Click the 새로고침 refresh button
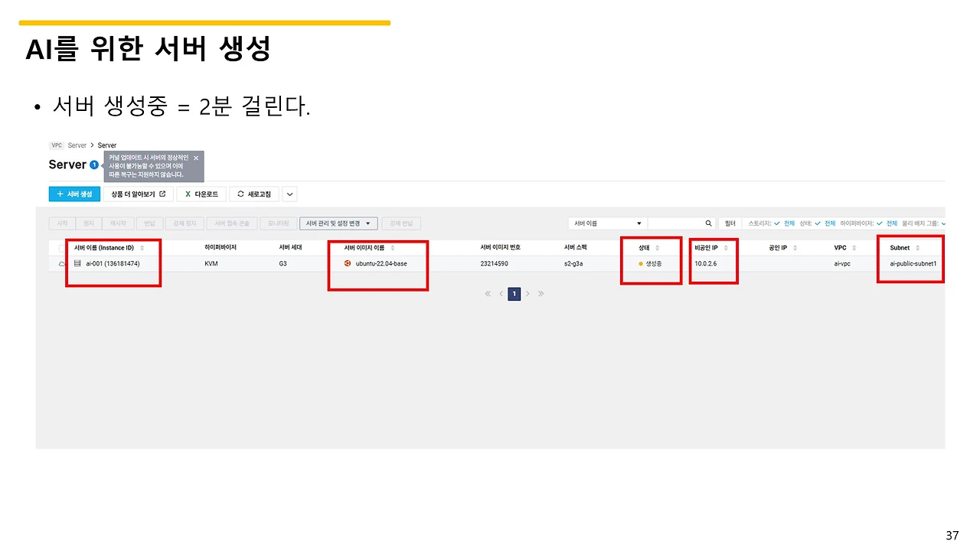The width and height of the screenshot is (980, 551). (254, 194)
